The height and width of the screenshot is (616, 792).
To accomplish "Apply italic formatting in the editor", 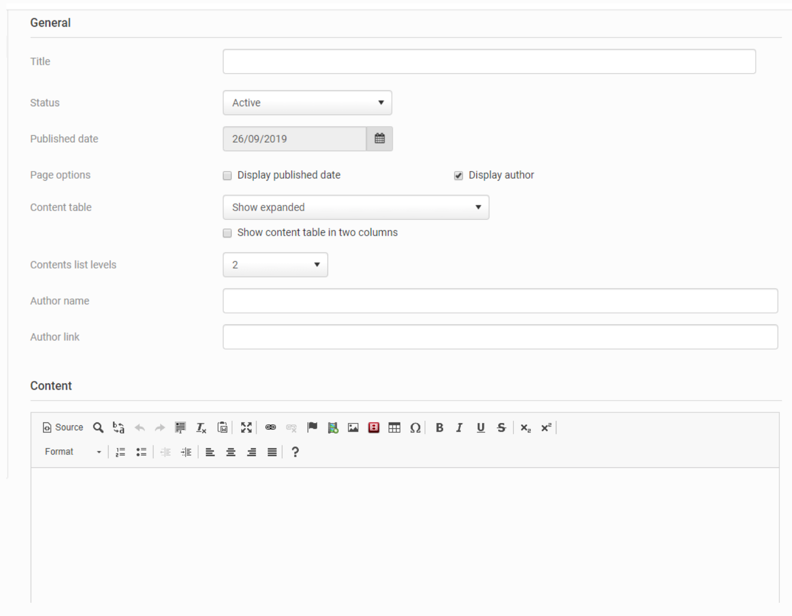I will [459, 427].
